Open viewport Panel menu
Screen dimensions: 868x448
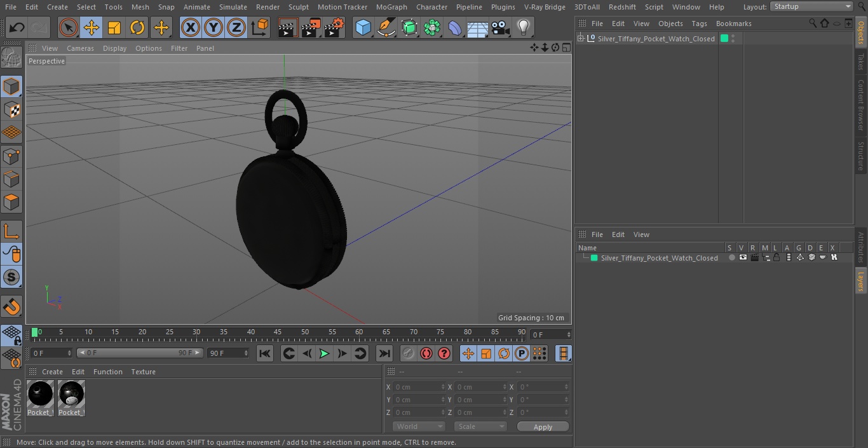205,48
